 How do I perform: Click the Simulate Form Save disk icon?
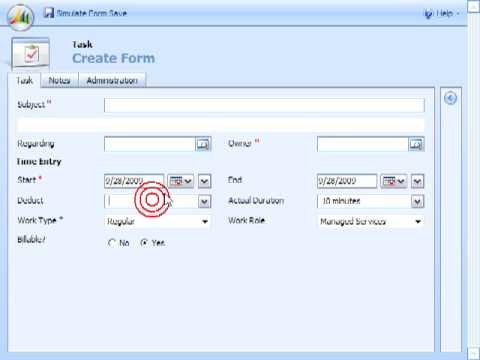point(49,13)
